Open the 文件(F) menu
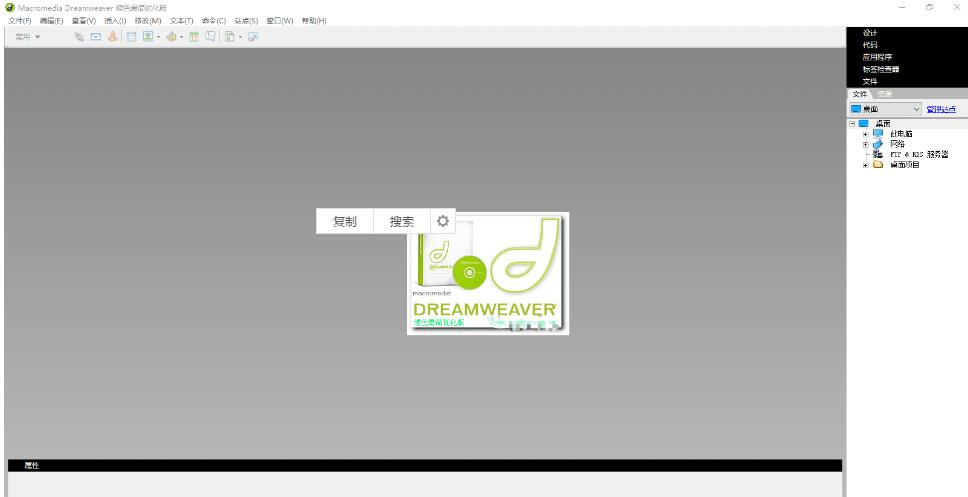968x497 pixels. tap(20, 20)
